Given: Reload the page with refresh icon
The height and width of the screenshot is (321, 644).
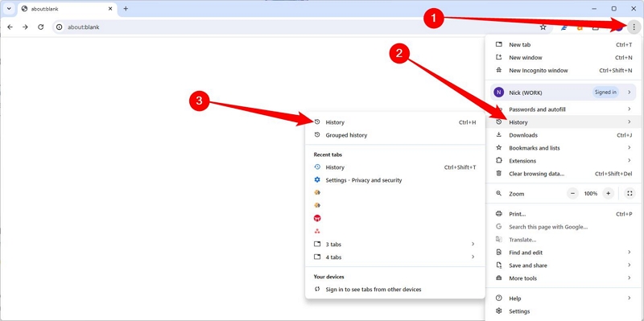Looking at the screenshot, I should (41, 27).
